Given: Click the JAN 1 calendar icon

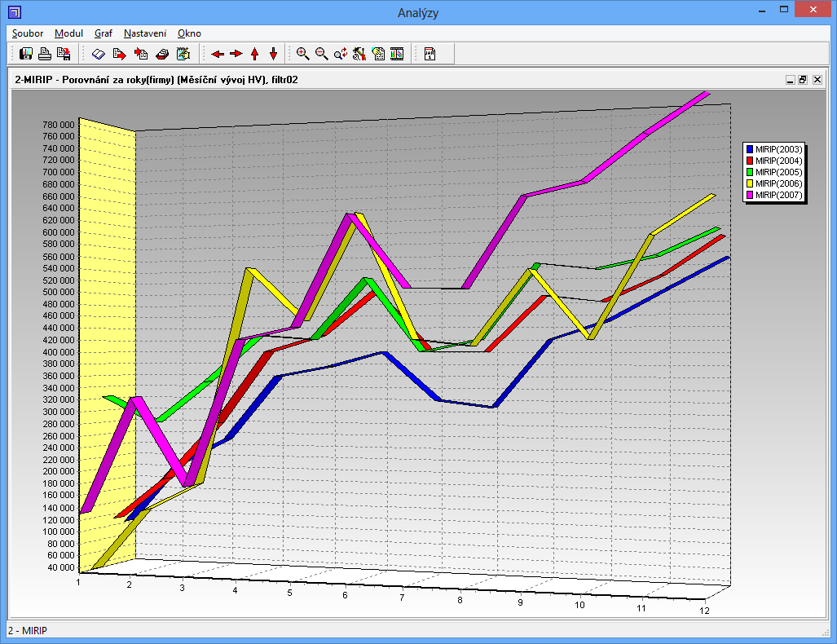Looking at the screenshot, I should (430, 54).
